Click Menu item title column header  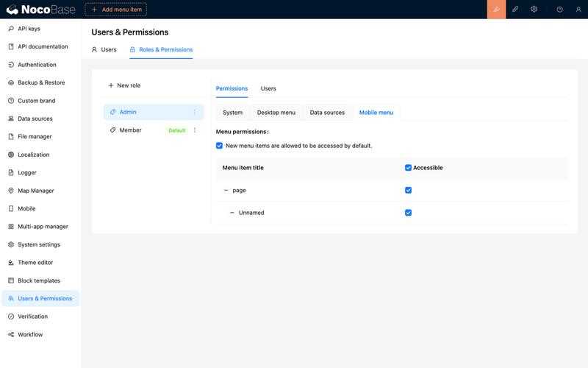pyautogui.click(x=243, y=168)
